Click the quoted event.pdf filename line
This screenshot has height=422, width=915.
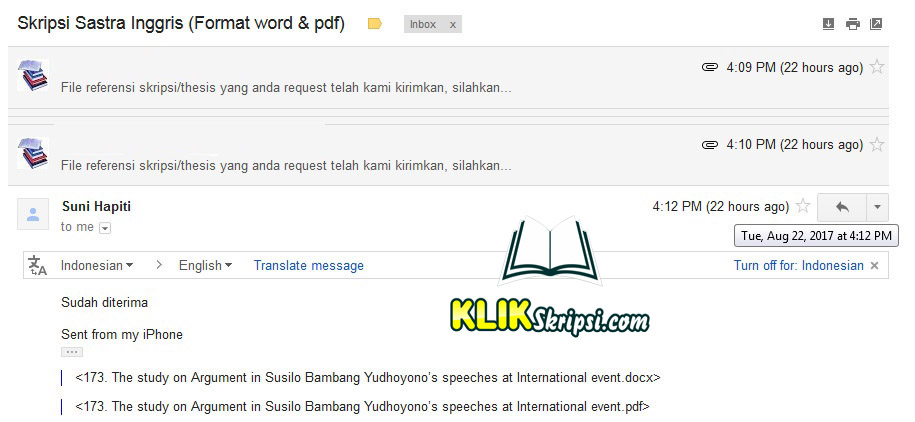pos(362,406)
